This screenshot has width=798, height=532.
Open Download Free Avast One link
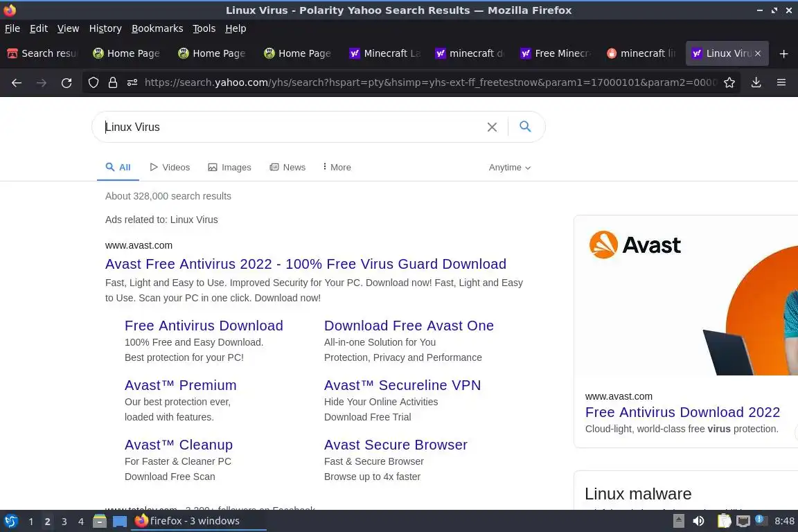click(409, 326)
